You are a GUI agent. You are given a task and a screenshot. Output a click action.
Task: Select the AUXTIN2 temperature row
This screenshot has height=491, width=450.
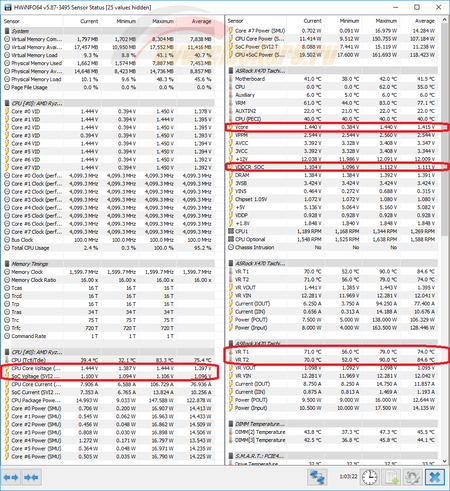pos(333,111)
